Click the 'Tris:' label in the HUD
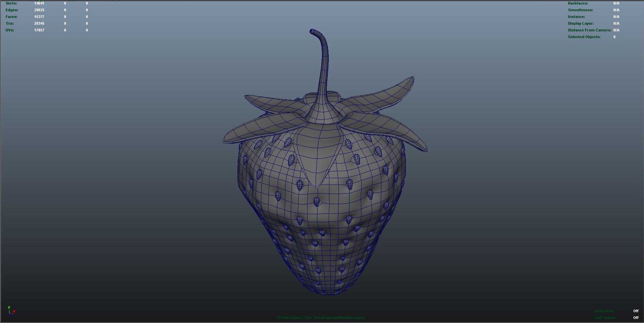This screenshot has width=644, height=323. [10, 24]
